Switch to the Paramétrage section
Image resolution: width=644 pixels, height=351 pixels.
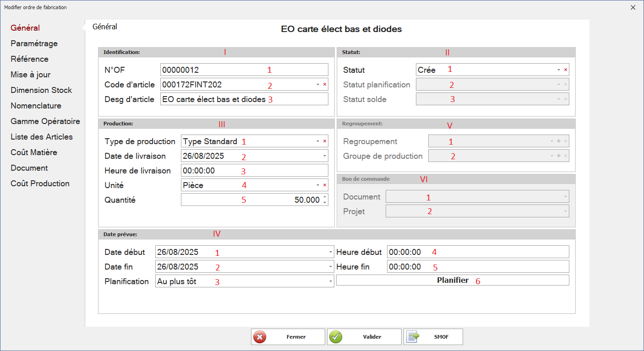coord(34,43)
